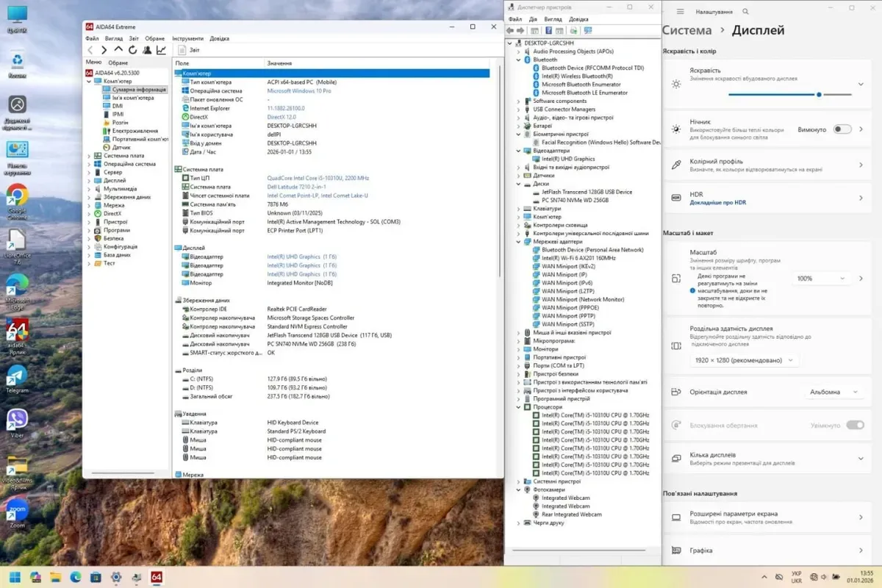This screenshot has height=588, width=882.
Task: Toggle the Блокування обертання rotation lock switch
Action: click(x=855, y=425)
